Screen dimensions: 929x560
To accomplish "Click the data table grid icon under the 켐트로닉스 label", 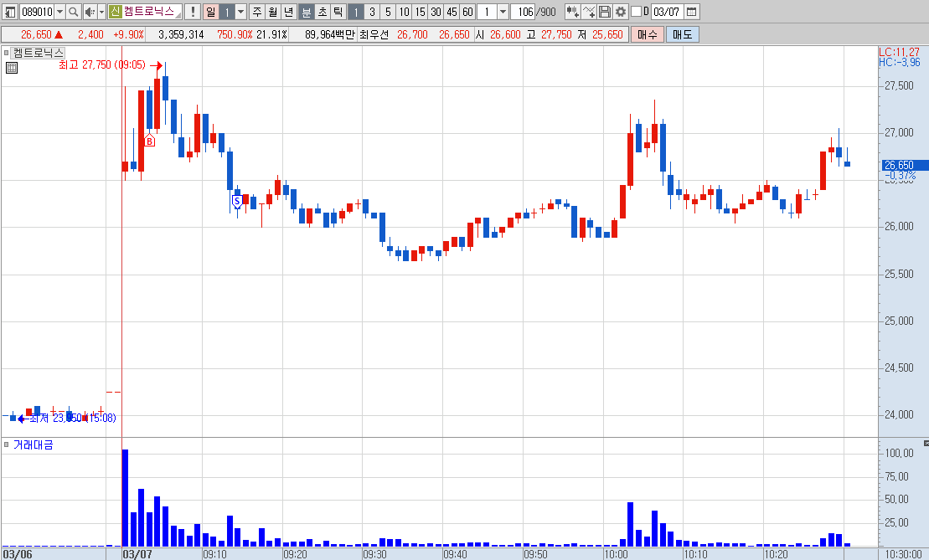I will coord(11,68).
